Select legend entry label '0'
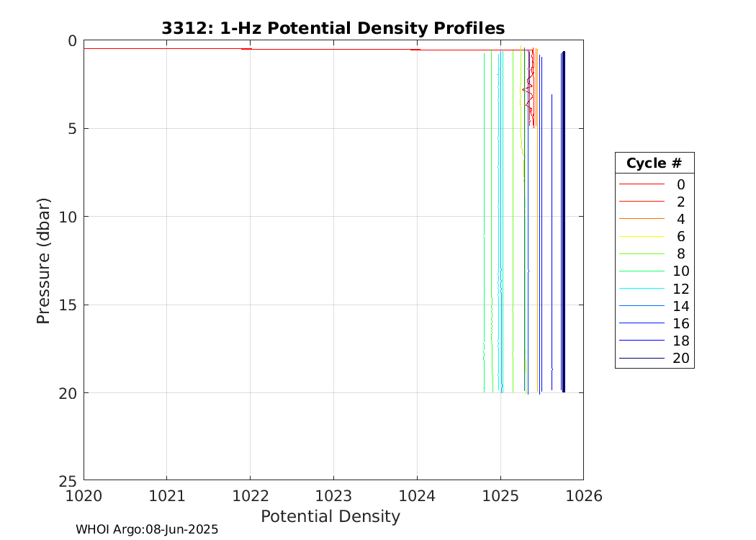This screenshot has width=756, height=540. click(x=681, y=184)
